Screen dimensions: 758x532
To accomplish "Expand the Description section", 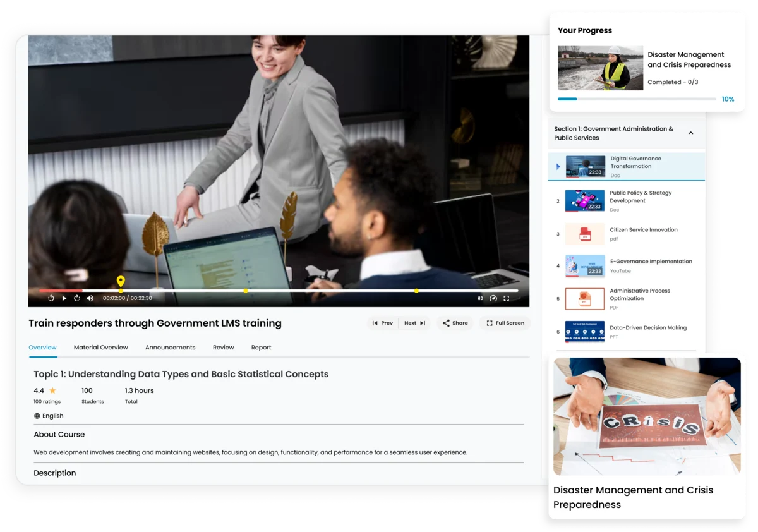I will 55,473.
